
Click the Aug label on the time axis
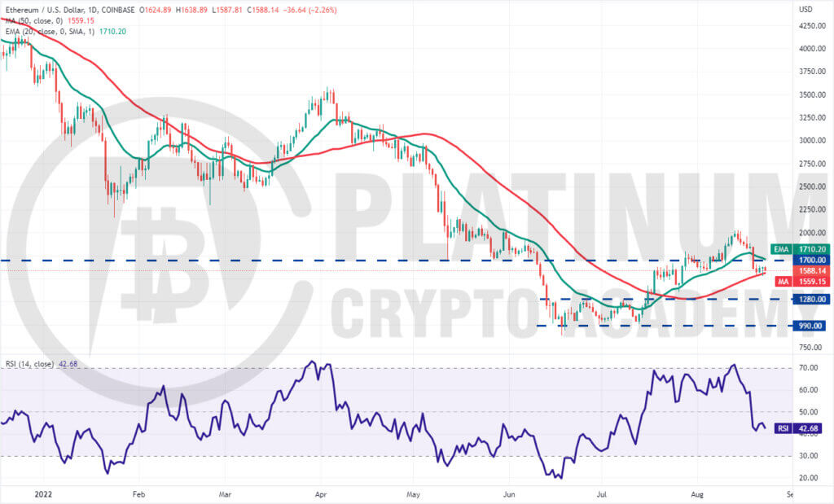tap(697, 494)
